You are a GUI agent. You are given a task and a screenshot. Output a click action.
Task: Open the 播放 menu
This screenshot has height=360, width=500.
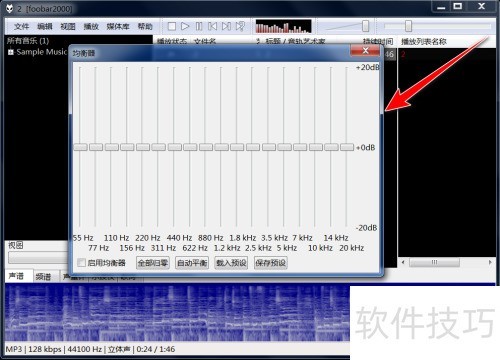point(91,26)
